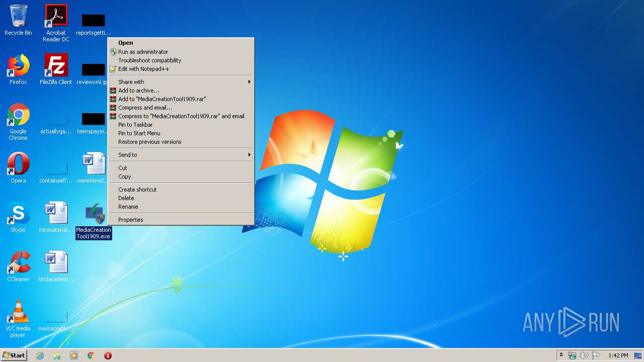The image size is (644, 362).
Task: Select the kindacademi Word document icon
Action: [56, 266]
